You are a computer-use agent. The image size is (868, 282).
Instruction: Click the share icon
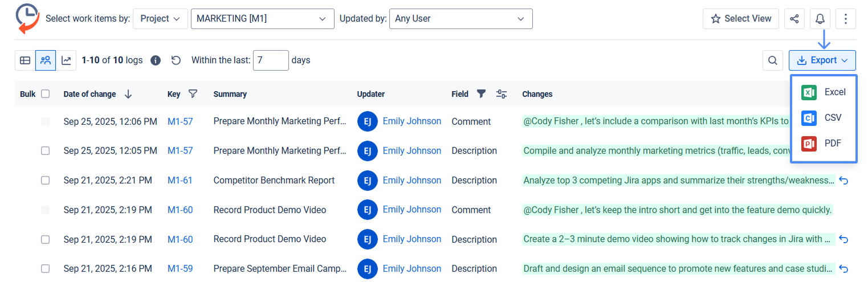pyautogui.click(x=794, y=19)
